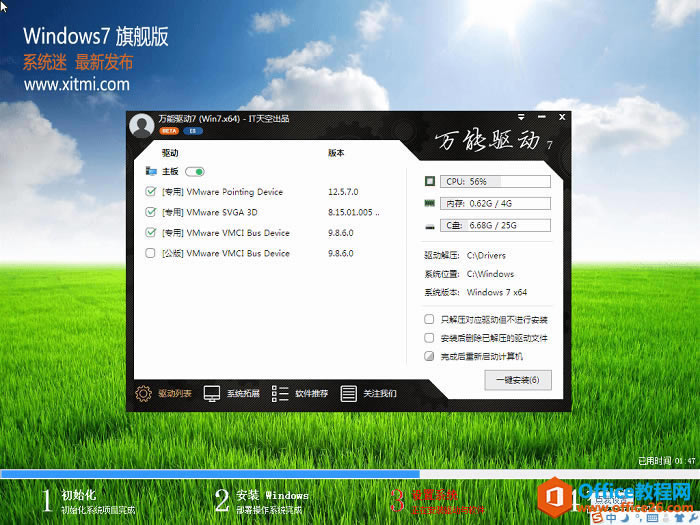Screen dimensions: 700x525
Task: Click the version 12.5.7.0 text
Action: pyautogui.click(x=343, y=192)
